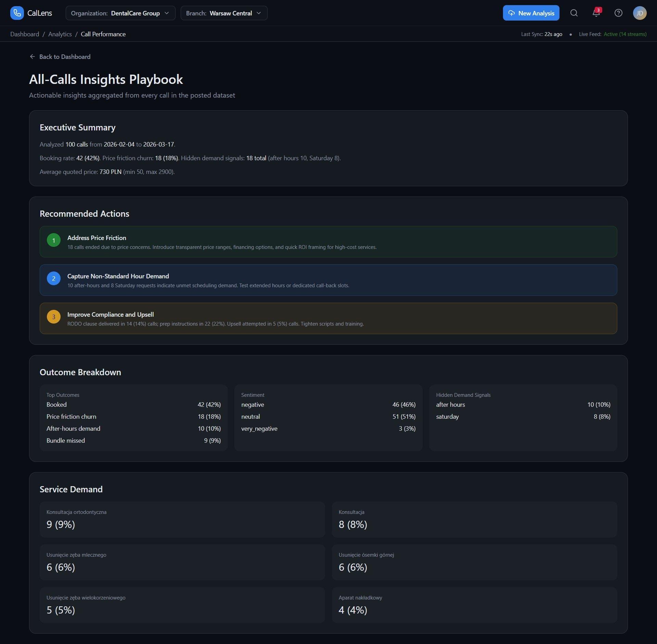This screenshot has width=657, height=644.
Task: Open the Address Price Friction action
Action: pos(328,242)
